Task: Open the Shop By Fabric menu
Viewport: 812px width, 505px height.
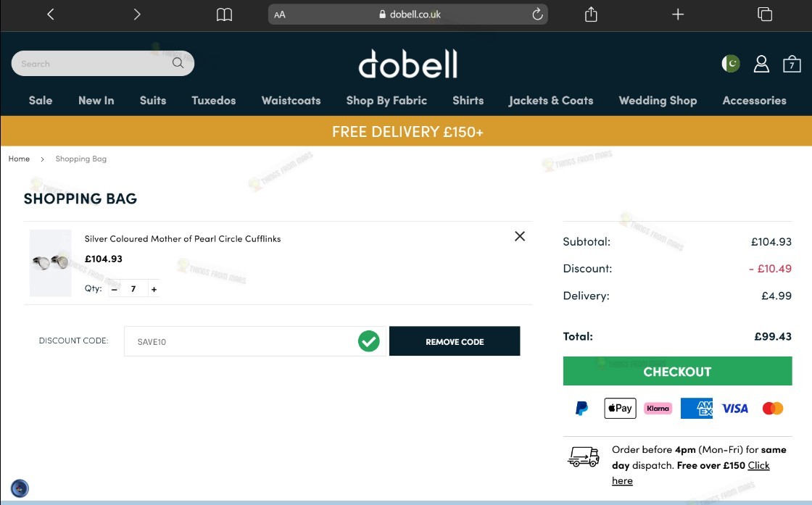Action: 386,101
